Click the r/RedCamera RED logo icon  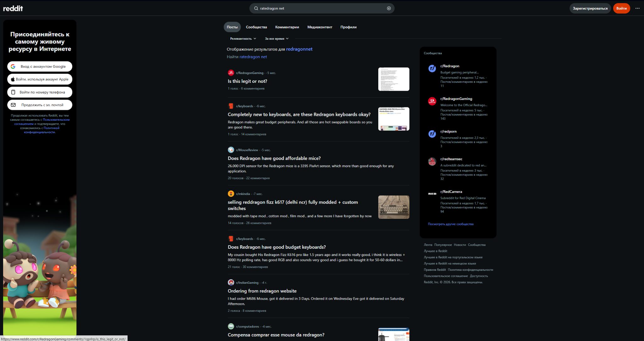pyautogui.click(x=432, y=194)
